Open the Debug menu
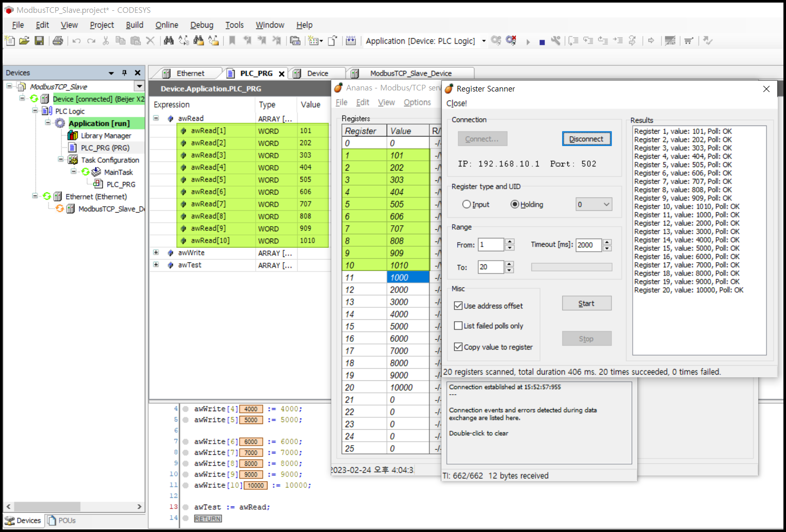This screenshot has width=786, height=532. [202, 25]
